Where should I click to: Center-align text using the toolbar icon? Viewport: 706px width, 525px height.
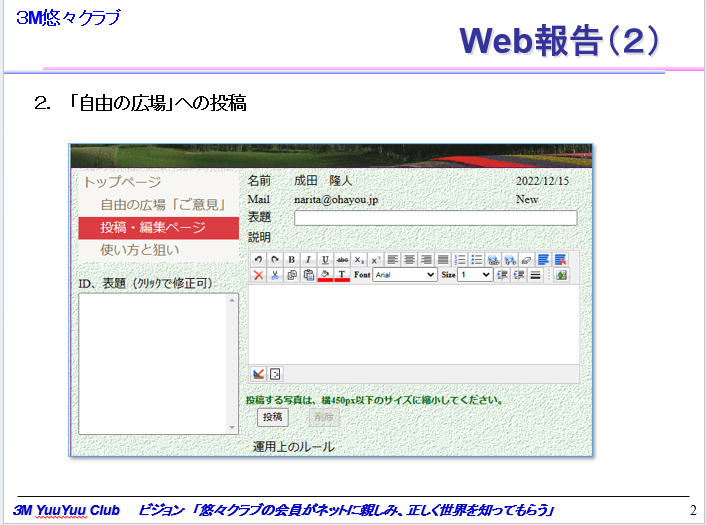410,259
